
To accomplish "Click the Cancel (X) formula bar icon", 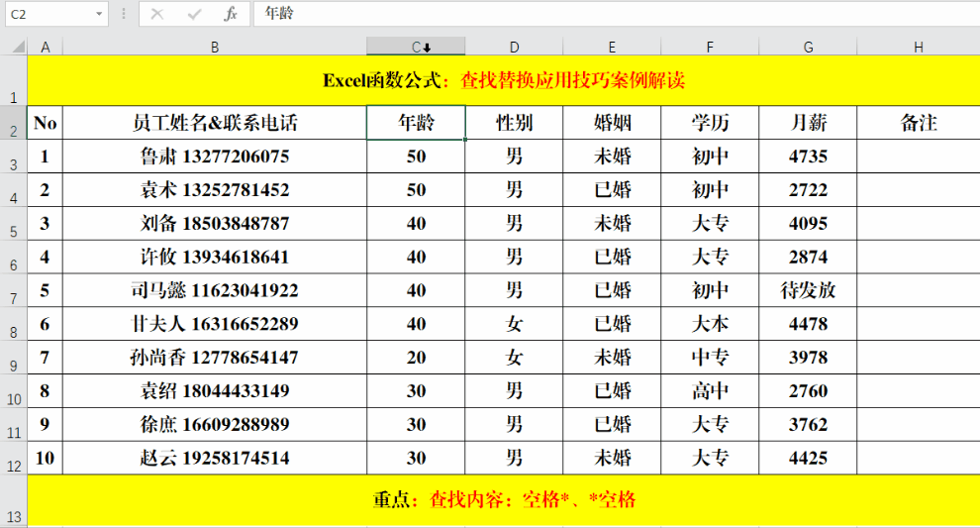I will (x=156, y=14).
